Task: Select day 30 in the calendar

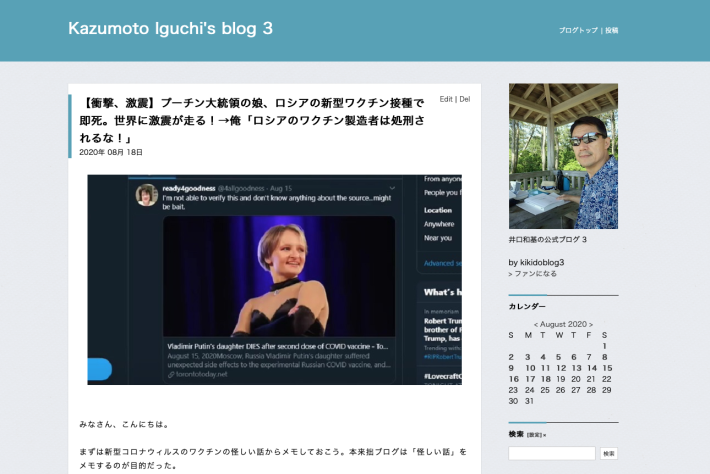Action: pyautogui.click(x=513, y=401)
